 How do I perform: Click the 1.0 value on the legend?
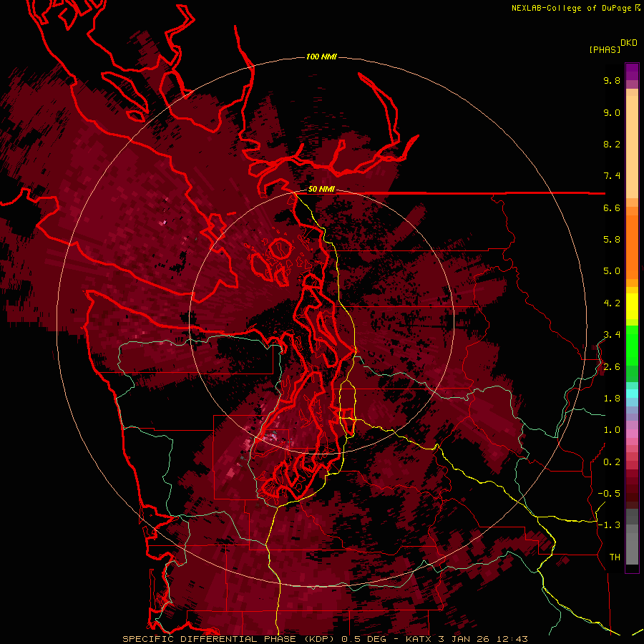612,431
